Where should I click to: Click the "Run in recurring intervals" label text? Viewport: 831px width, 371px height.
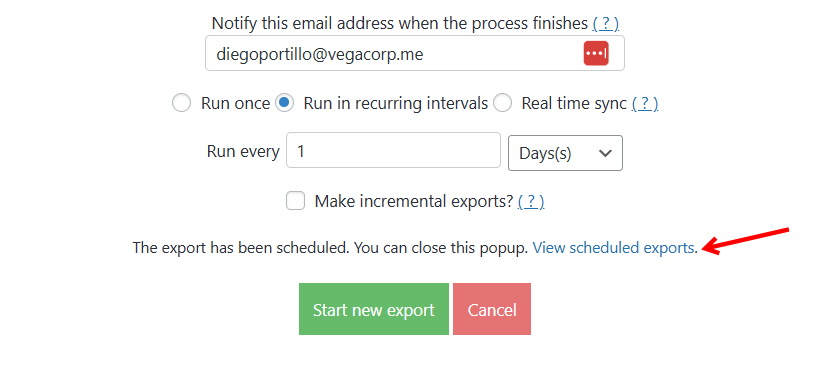[x=395, y=103]
